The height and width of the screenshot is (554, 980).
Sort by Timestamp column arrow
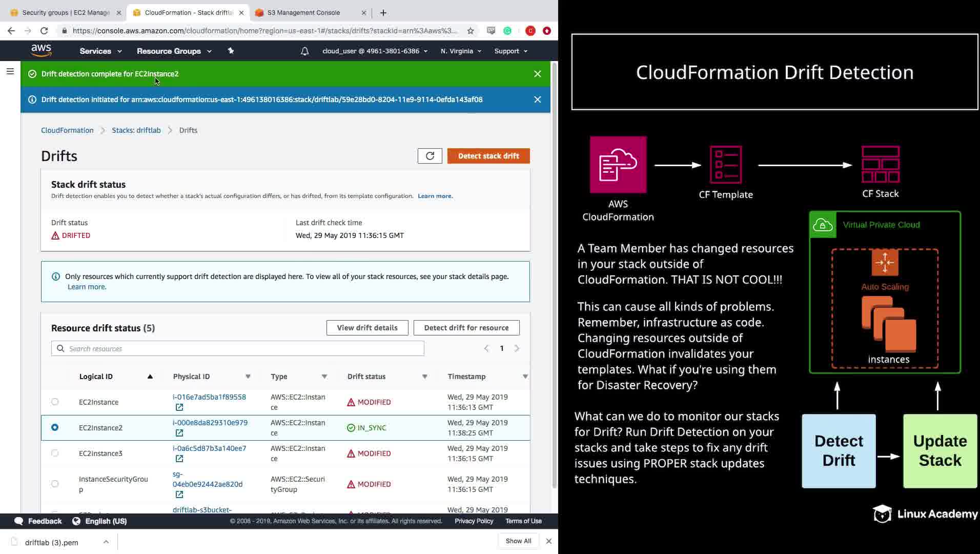pos(525,377)
